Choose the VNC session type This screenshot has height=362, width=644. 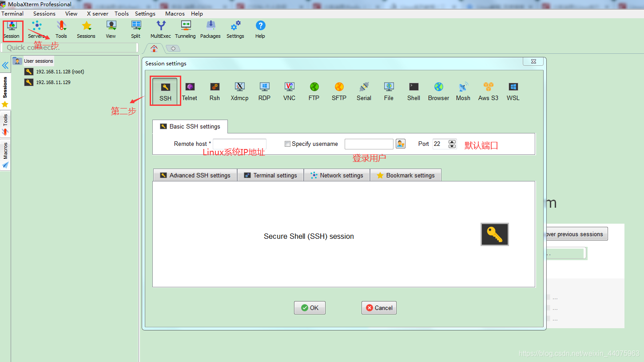(289, 91)
